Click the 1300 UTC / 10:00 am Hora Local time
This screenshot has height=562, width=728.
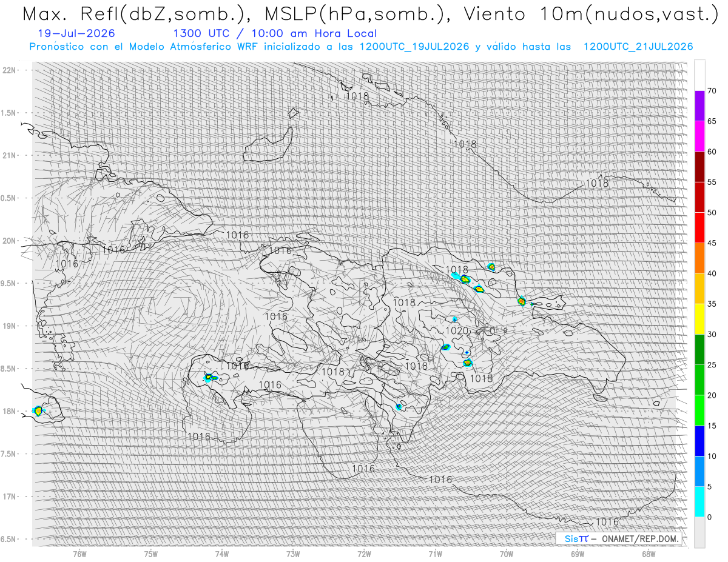pos(274,33)
